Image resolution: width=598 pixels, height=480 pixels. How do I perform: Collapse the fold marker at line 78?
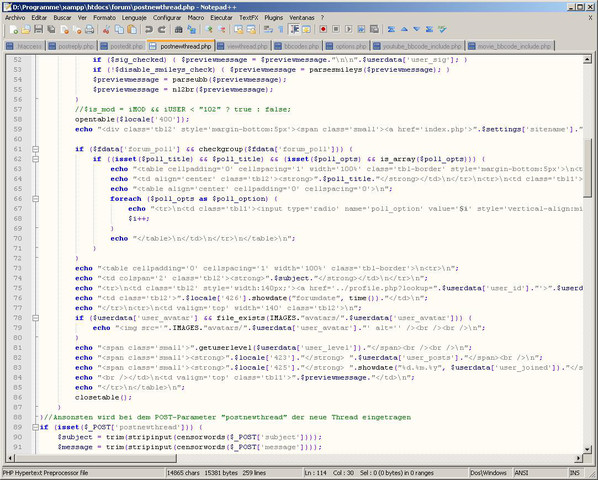point(35,318)
